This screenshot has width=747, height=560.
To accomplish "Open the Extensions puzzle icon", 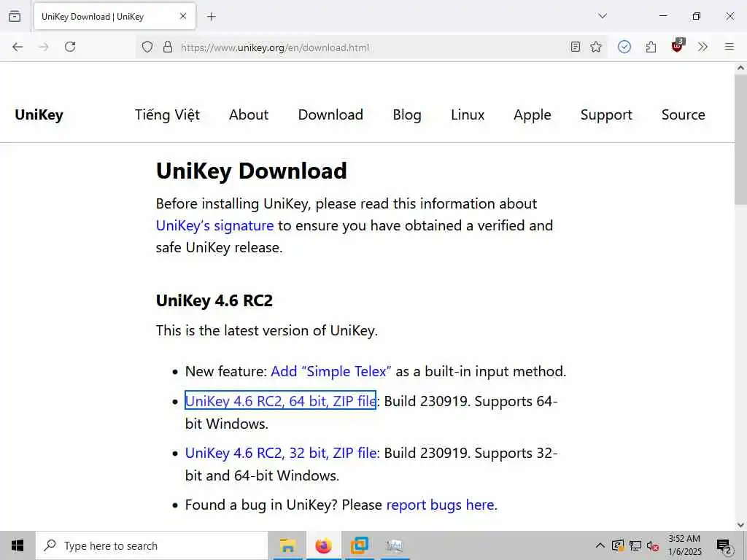I will pos(651,47).
